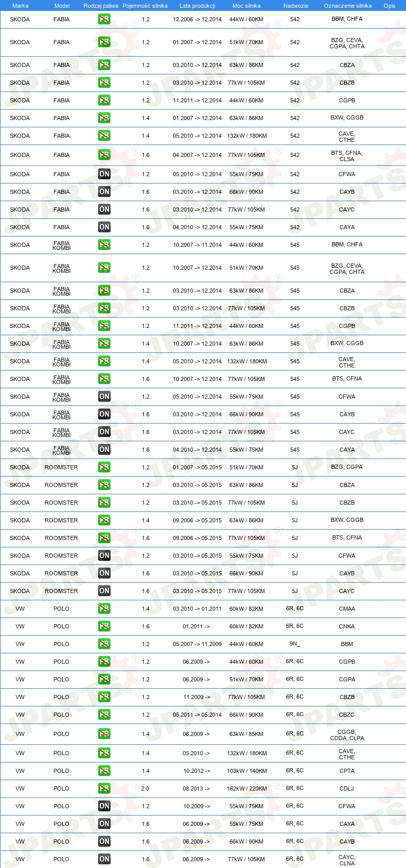This screenshot has height=868, width=406.
Task: Click petrol icon in Roomster BZG, CGPA row
Action: [104, 467]
